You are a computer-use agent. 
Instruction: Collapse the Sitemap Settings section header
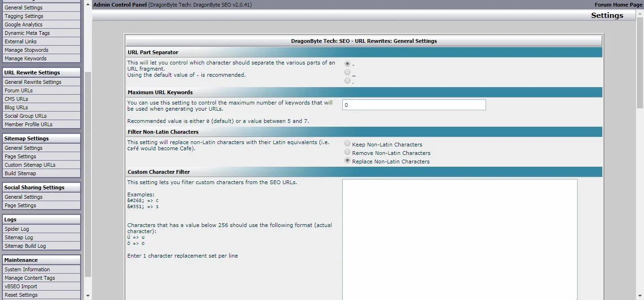click(41, 138)
